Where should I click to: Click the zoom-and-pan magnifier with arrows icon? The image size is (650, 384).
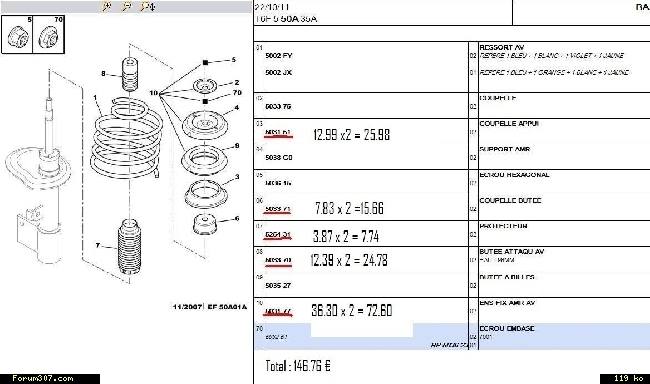(x=147, y=6)
